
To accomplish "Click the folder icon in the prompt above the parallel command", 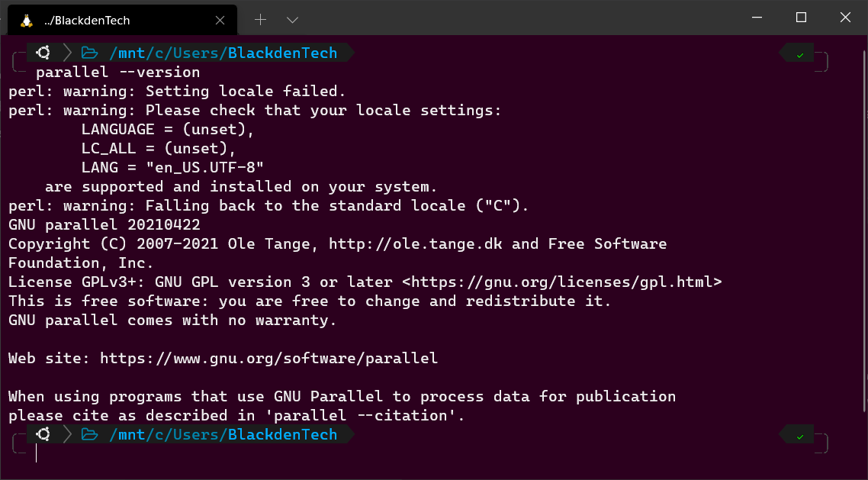I will pyautogui.click(x=89, y=53).
